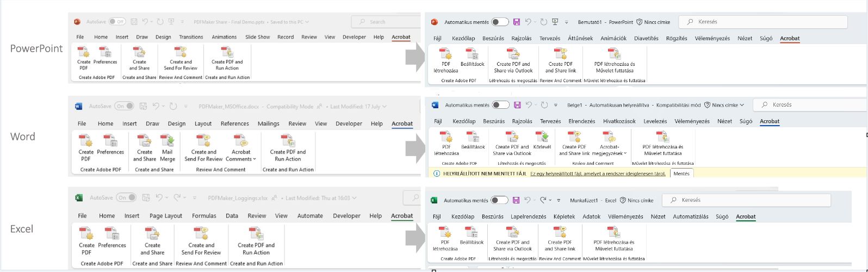The height and width of the screenshot is (272, 868).
Task: Open Beállítások in Hungarian Word ribbon
Action: pos(473,140)
